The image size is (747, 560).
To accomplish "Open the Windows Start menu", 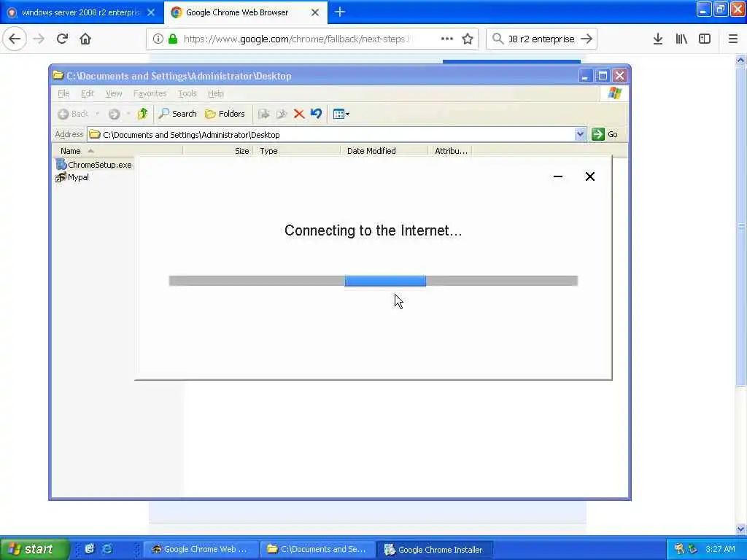I will [x=34, y=549].
